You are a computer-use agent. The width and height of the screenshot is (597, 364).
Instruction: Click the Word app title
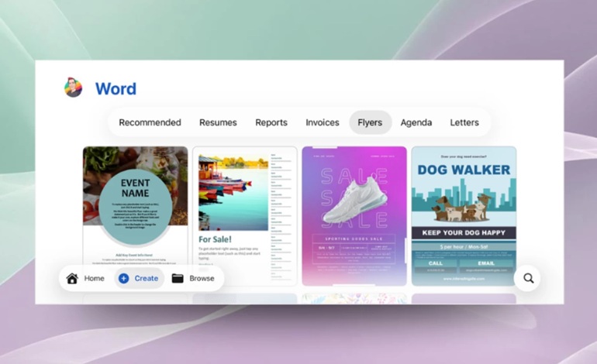(x=116, y=88)
